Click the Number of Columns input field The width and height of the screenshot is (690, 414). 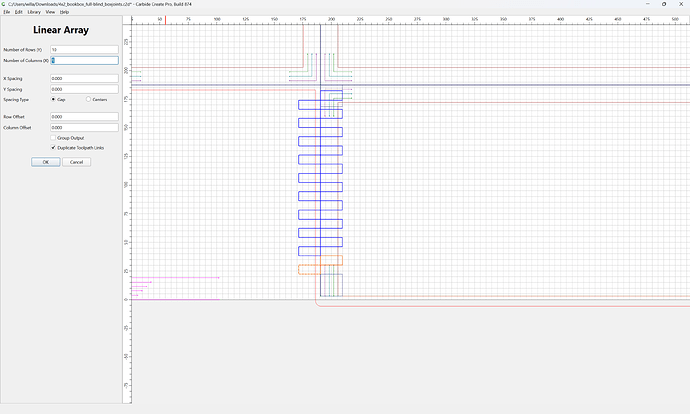coord(84,60)
